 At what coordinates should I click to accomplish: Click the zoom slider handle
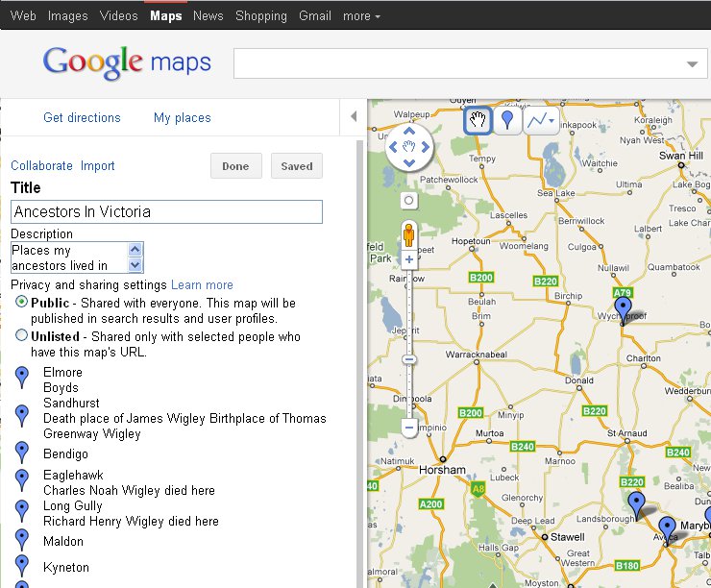coord(409,360)
